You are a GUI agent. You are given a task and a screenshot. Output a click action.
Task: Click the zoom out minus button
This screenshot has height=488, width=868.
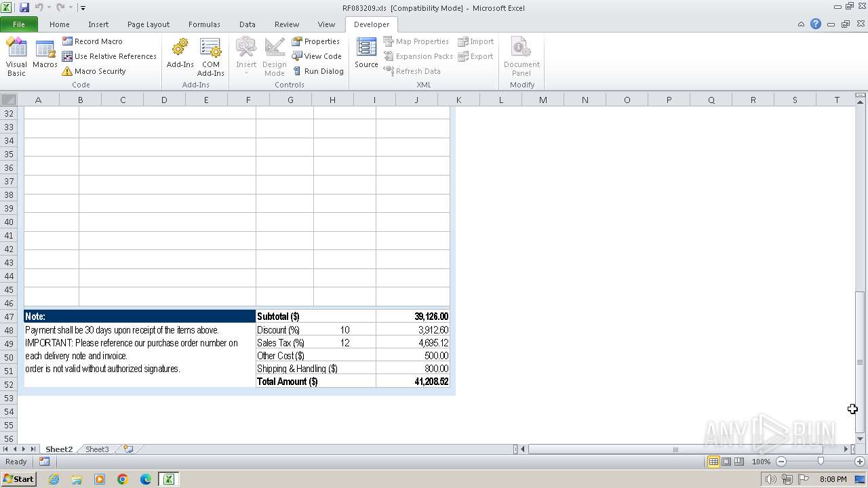[781, 462]
